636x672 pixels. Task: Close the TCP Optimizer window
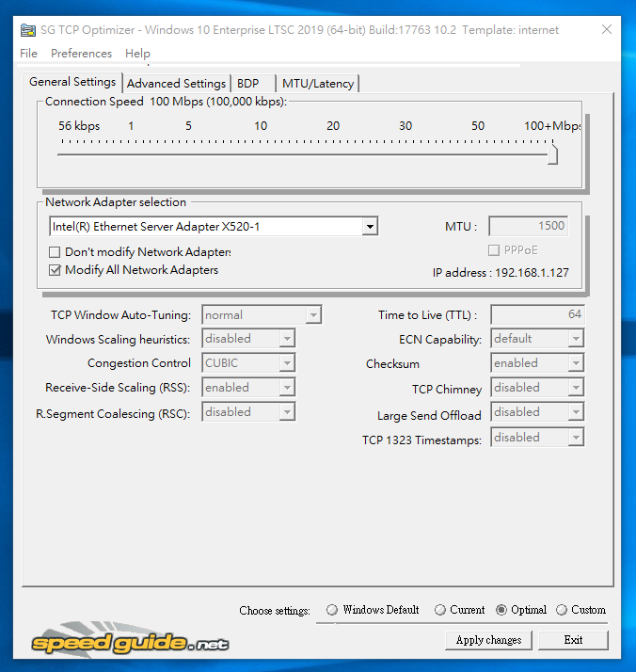tap(607, 29)
